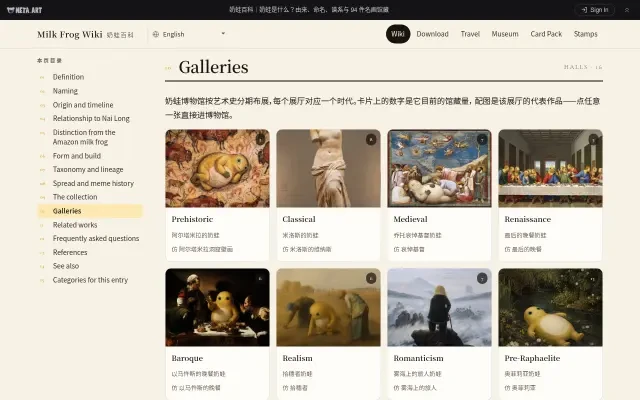
Task: Click the Pre-Raphaelite card title
Action: tap(532, 358)
